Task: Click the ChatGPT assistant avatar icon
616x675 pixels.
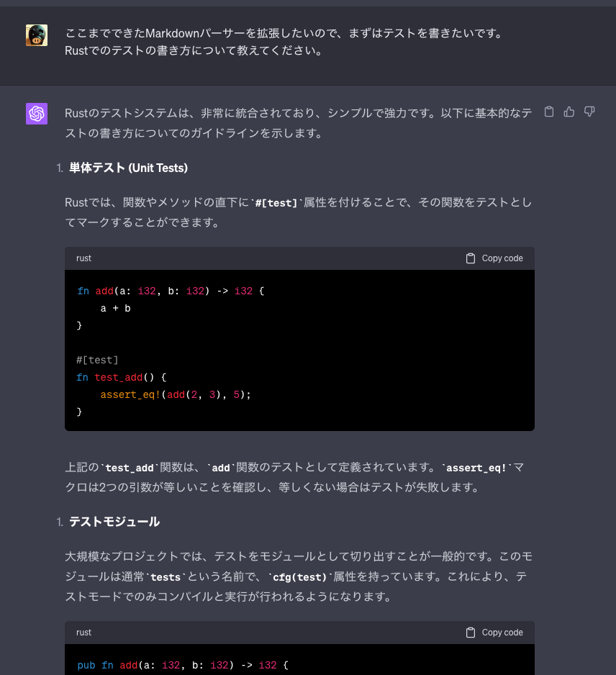Action: pos(36,114)
